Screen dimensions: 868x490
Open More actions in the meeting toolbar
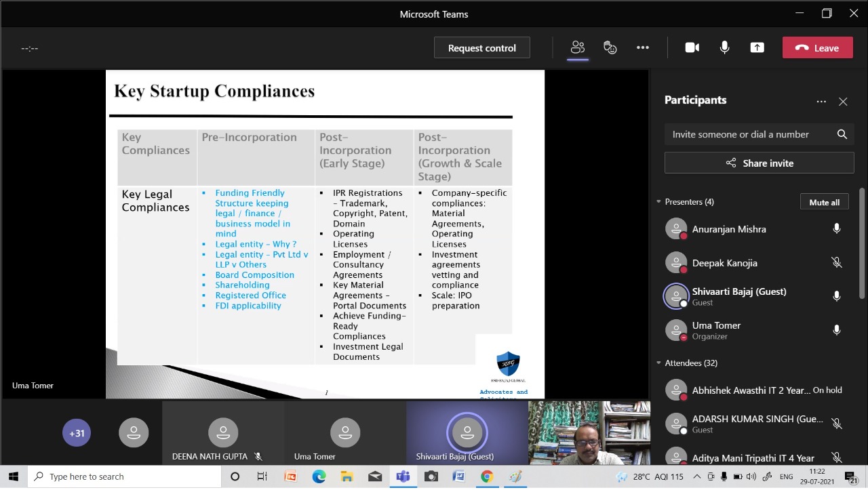click(642, 47)
